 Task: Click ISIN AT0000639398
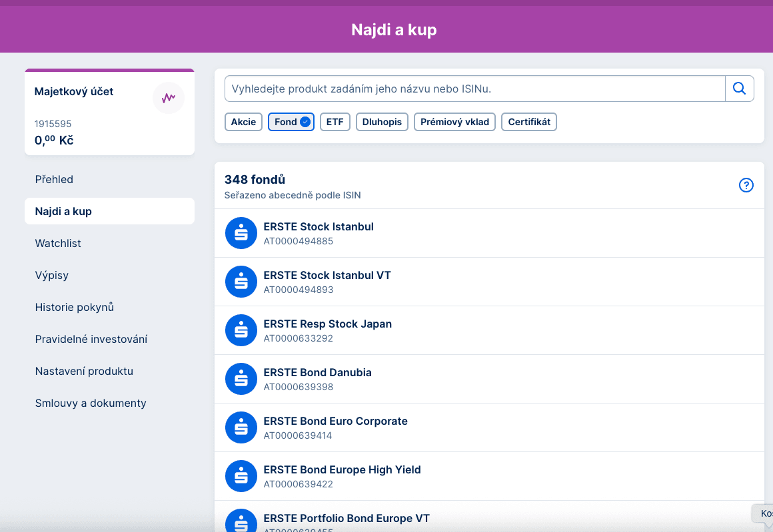click(x=299, y=387)
